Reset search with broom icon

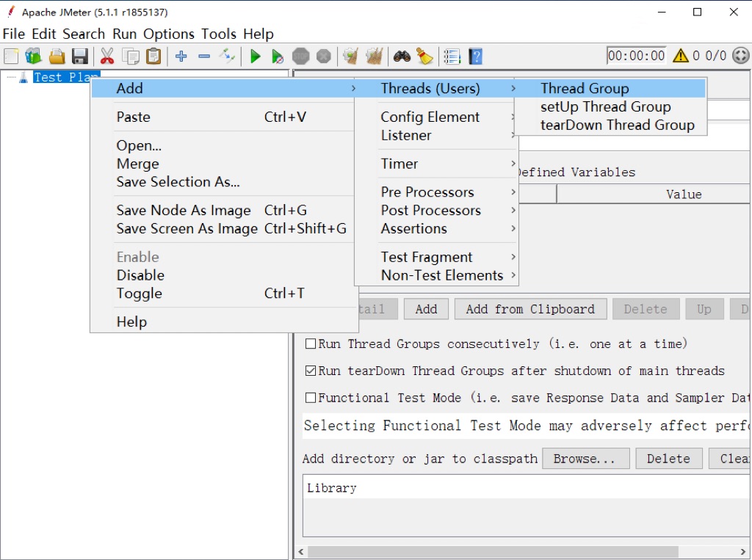[x=424, y=56]
